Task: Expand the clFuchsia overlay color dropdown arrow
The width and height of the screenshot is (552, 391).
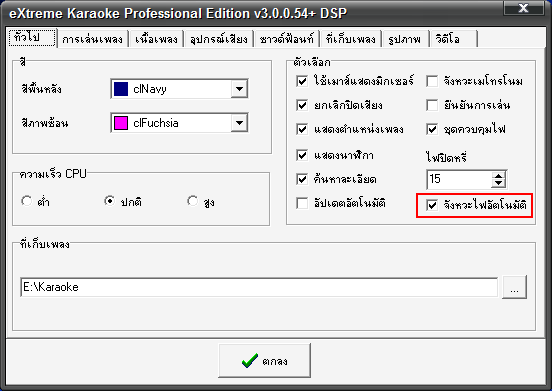Action: (x=239, y=123)
